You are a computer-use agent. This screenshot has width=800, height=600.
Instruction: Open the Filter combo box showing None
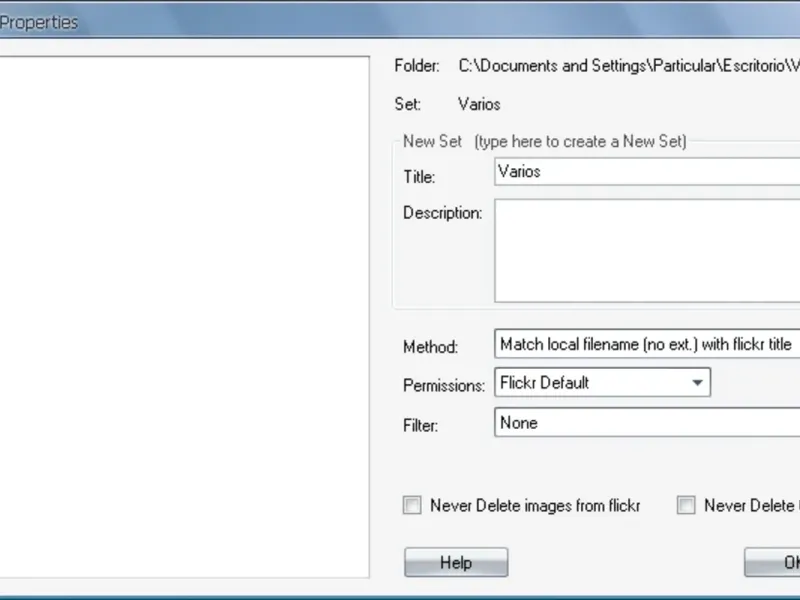coord(647,423)
